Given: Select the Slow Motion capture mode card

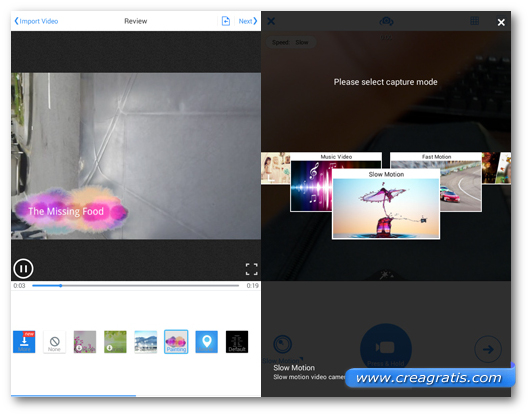Looking at the screenshot, I should click(x=386, y=204).
